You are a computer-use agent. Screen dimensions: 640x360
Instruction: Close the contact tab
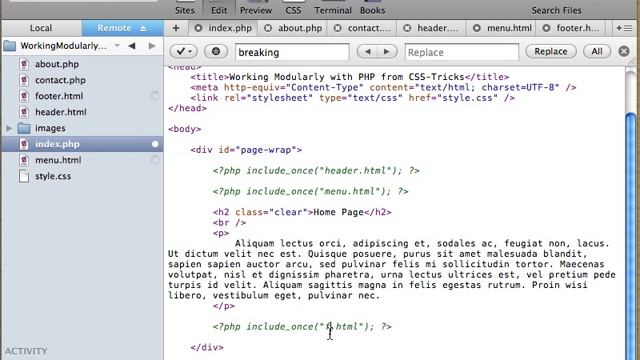tap(338, 28)
